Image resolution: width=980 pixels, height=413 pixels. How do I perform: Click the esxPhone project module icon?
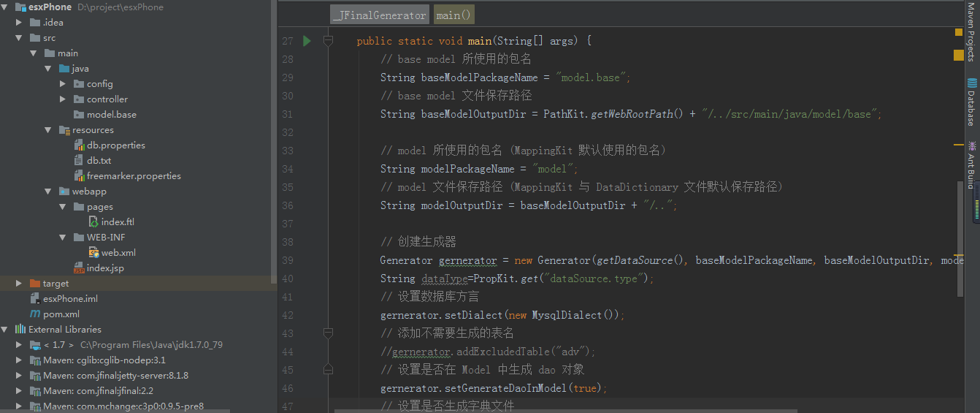coord(20,7)
